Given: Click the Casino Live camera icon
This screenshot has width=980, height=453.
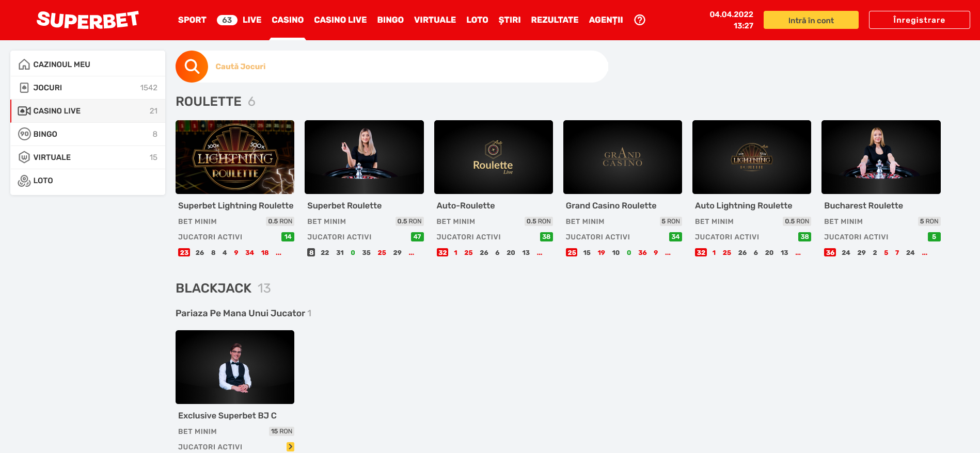Looking at the screenshot, I should point(24,111).
